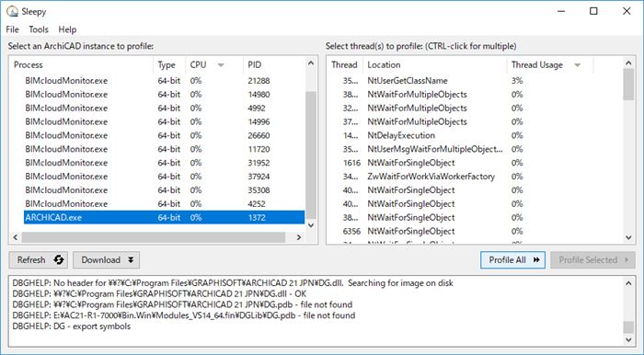Open the Help menu

(67, 29)
